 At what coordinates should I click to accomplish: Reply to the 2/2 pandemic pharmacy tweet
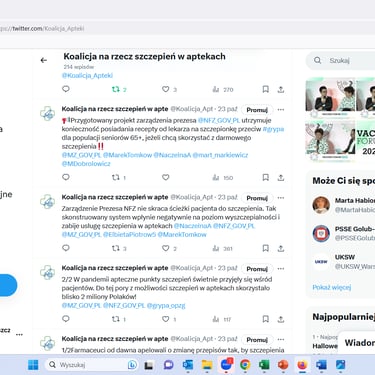click(x=66, y=319)
